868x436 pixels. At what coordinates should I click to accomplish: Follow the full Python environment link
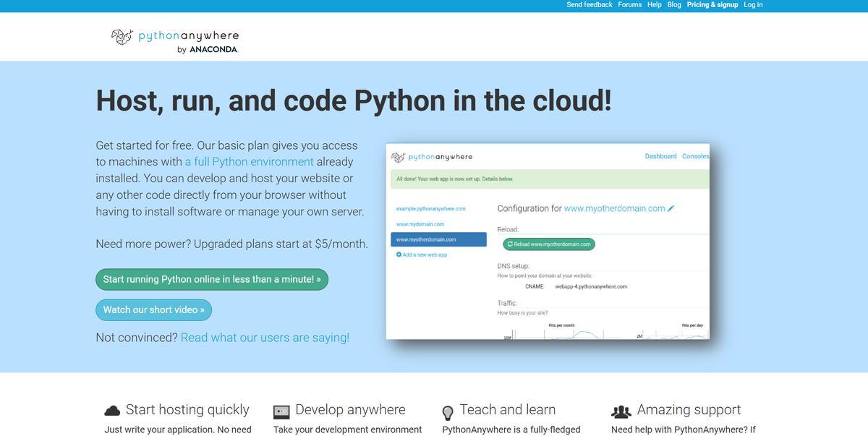pyautogui.click(x=250, y=161)
